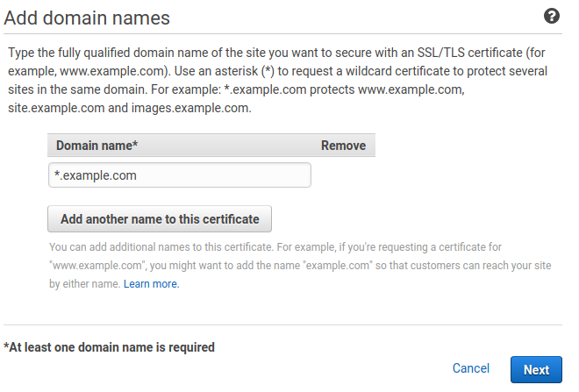579x392 pixels.
Task: Open help via the question mark icon
Action: 552,17
